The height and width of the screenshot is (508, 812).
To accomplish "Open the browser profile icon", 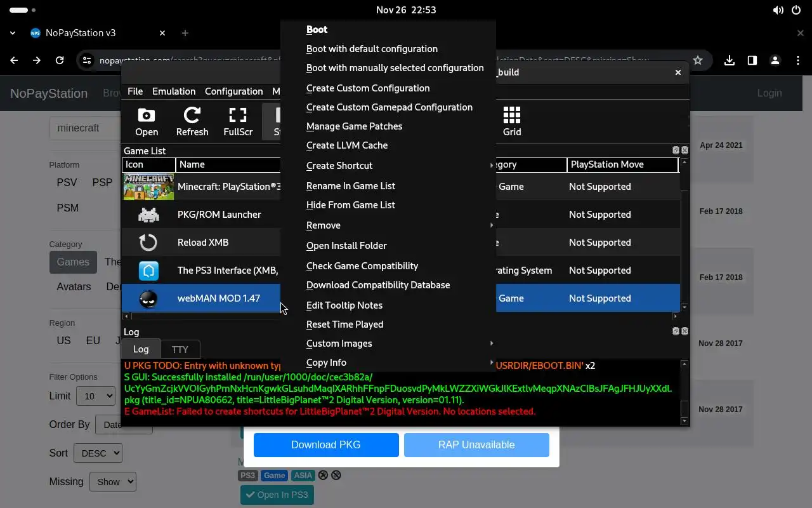I will (x=775, y=60).
